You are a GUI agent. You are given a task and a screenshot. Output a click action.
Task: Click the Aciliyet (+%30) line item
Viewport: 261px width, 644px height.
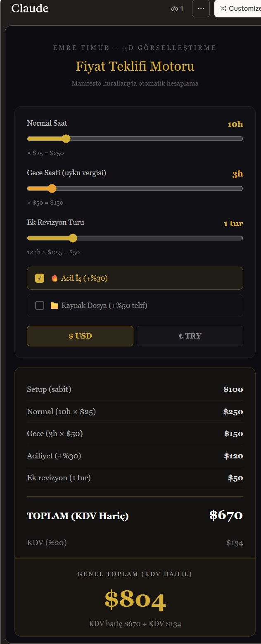coord(54,456)
